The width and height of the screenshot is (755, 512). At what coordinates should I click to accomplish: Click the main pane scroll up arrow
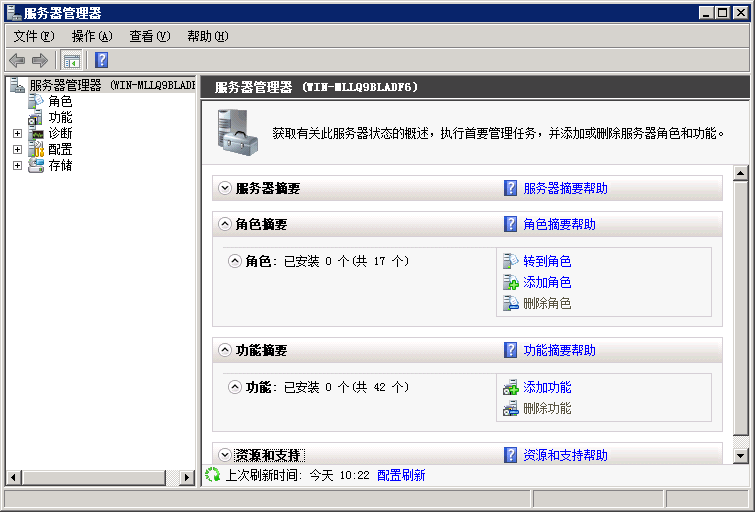point(741,172)
